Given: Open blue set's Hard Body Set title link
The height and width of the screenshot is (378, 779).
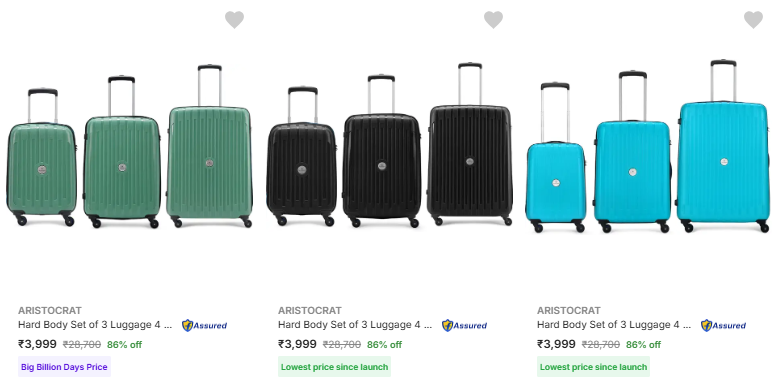Looking at the screenshot, I should [x=614, y=325].
